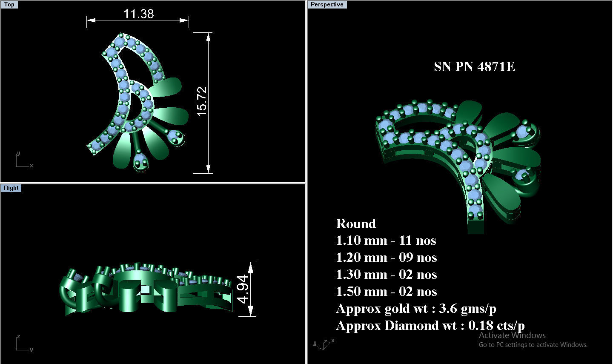The width and height of the screenshot is (613, 364).
Task: Select the Approx gold wt 3.6 gms/p text
Action: [416, 309]
